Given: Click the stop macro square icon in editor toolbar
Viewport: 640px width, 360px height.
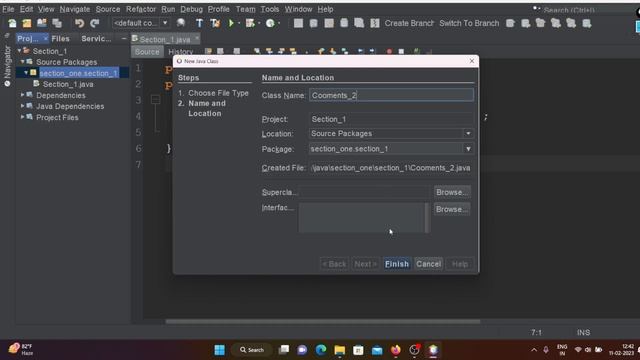Looking at the screenshot, I should [401, 51].
